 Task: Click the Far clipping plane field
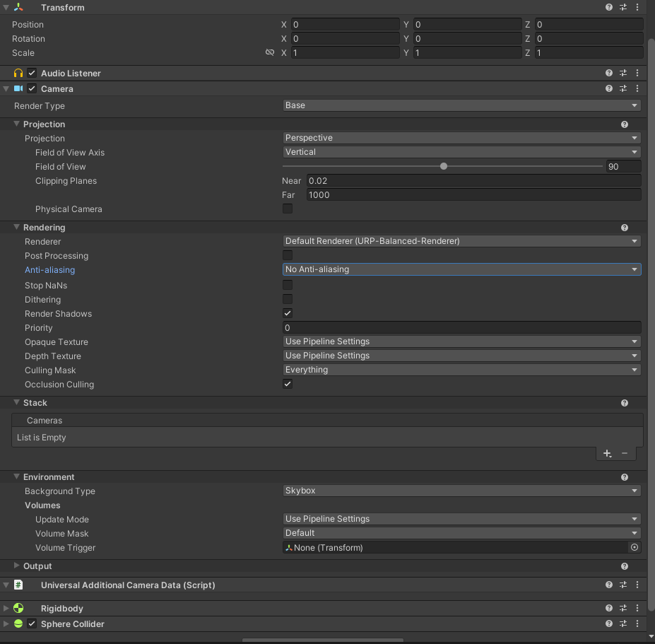pyautogui.click(x=473, y=194)
